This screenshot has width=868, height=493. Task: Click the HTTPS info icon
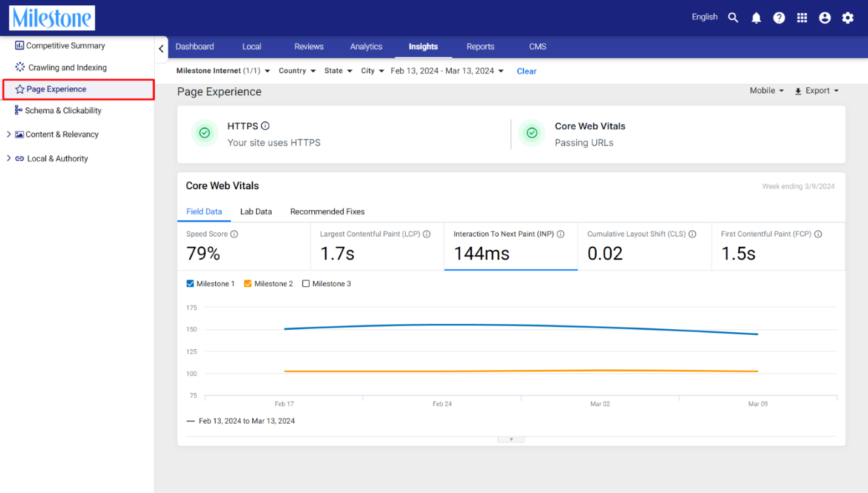265,126
